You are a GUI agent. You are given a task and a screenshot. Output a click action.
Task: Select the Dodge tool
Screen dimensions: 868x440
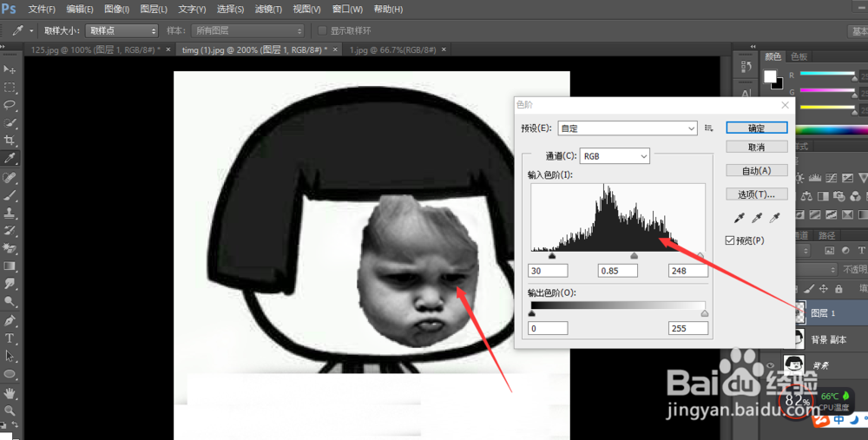pos(10,302)
